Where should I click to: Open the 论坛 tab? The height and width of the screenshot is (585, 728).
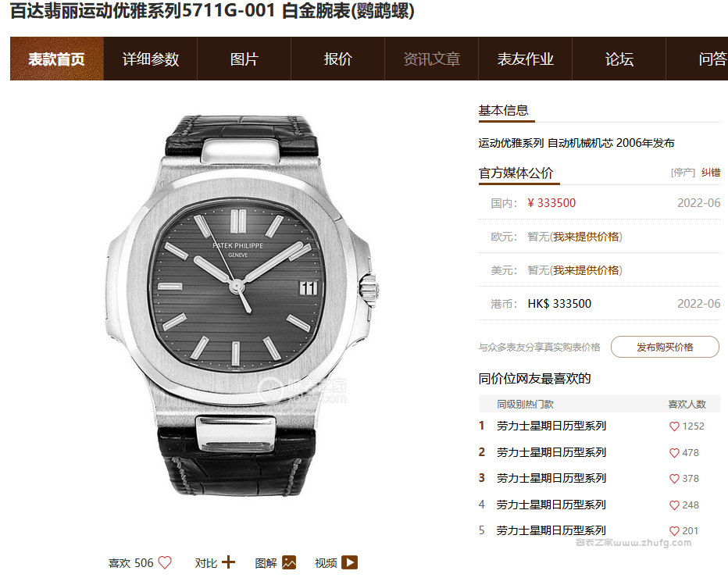pos(619,59)
